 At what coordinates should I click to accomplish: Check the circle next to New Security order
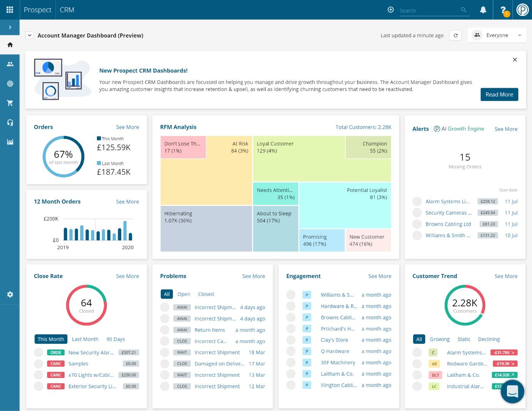click(38, 353)
